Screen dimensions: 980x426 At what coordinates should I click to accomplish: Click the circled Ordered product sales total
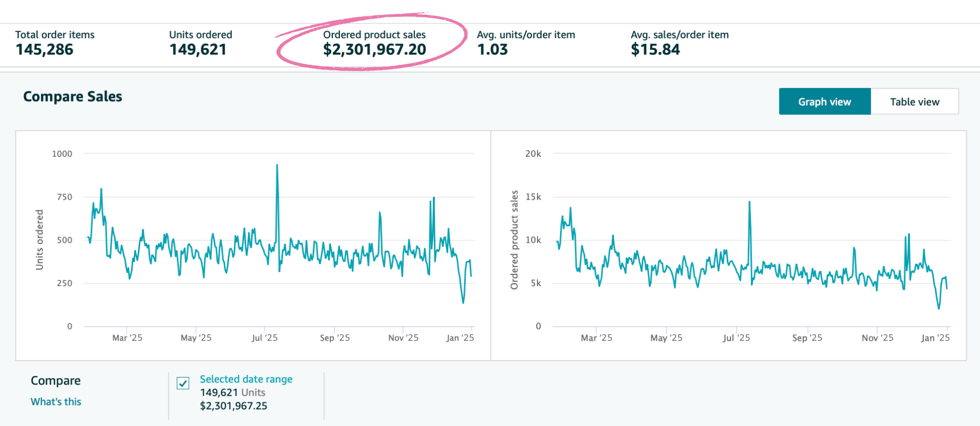click(374, 50)
